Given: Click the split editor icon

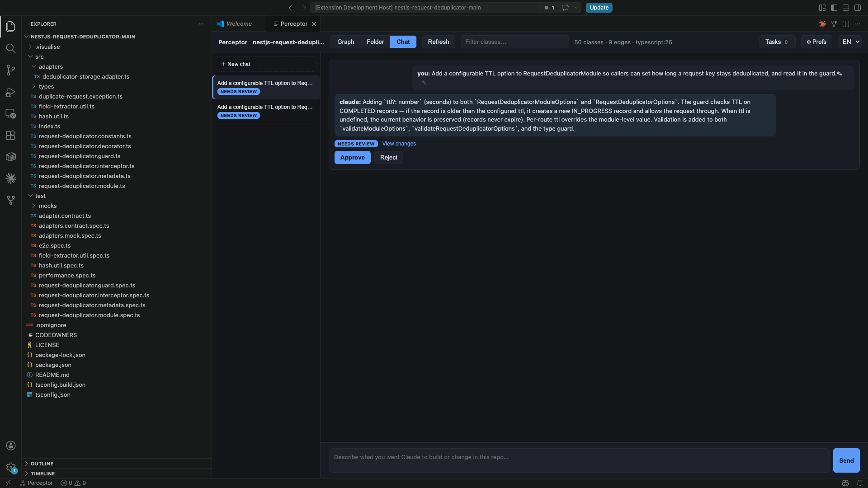Looking at the screenshot, I should (x=846, y=24).
